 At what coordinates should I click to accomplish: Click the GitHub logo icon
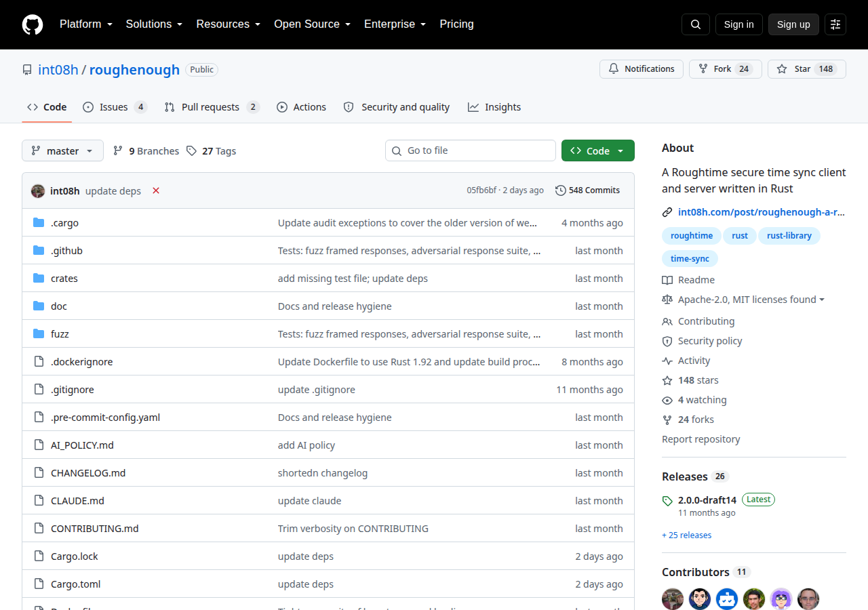[x=33, y=24]
